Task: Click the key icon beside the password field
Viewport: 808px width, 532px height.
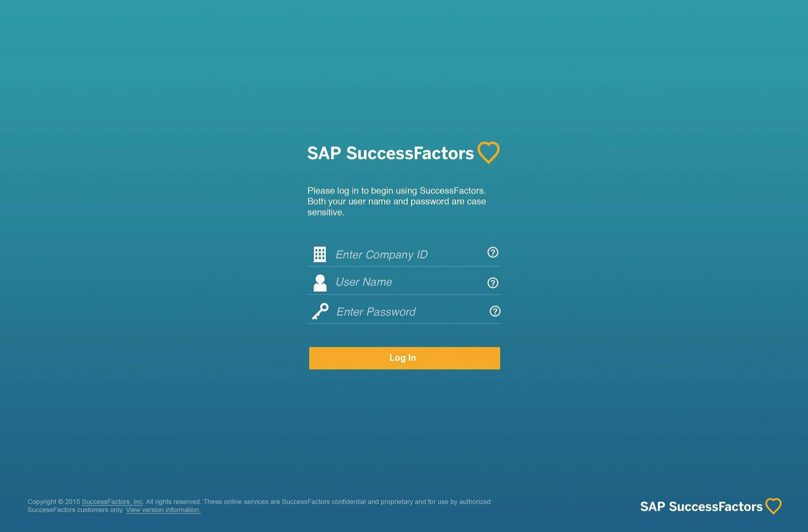Action: click(x=320, y=312)
